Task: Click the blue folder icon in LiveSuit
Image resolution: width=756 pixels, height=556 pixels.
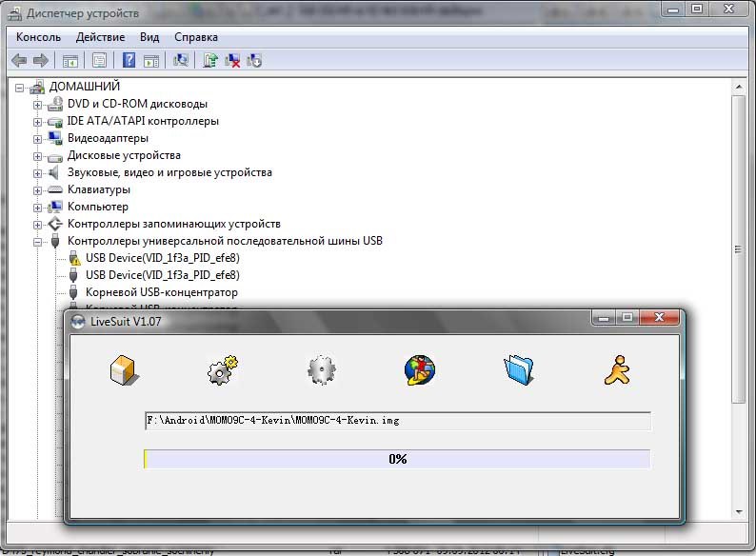Action: click(x=519, y=369)
